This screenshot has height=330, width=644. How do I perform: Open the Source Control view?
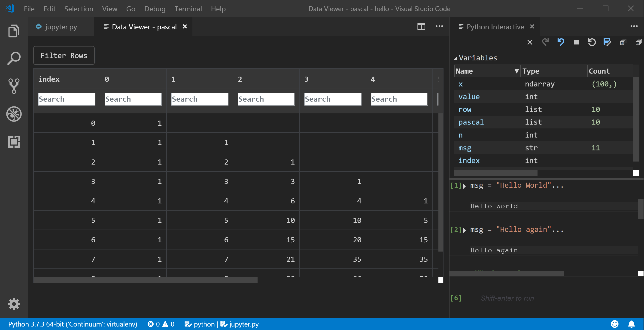[x=14, y=86]
